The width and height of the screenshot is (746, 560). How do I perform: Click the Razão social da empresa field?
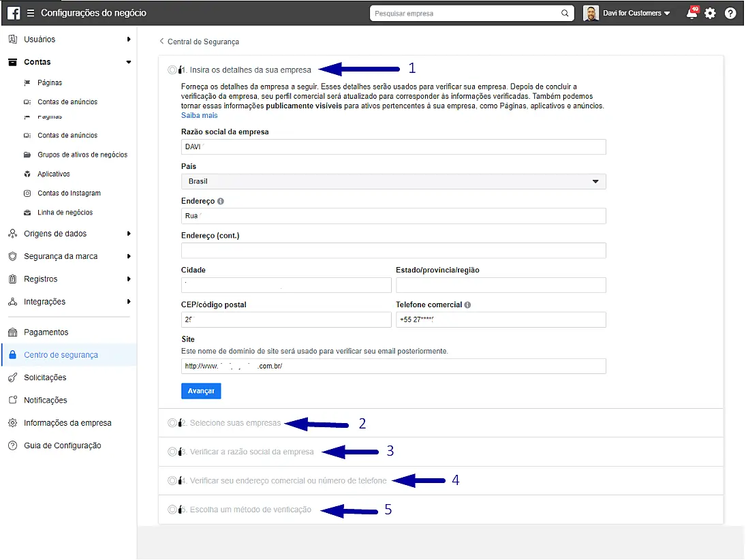(393, 147)
